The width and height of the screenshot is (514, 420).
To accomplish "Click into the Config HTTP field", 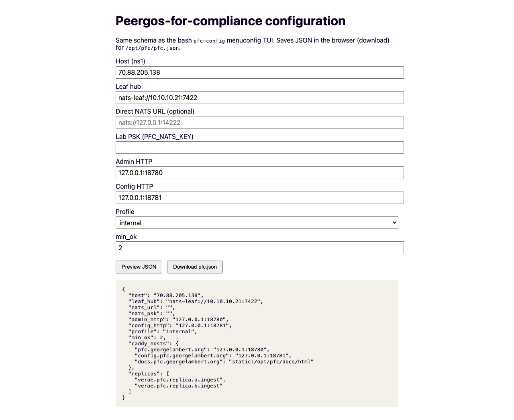I will (260, 198).
